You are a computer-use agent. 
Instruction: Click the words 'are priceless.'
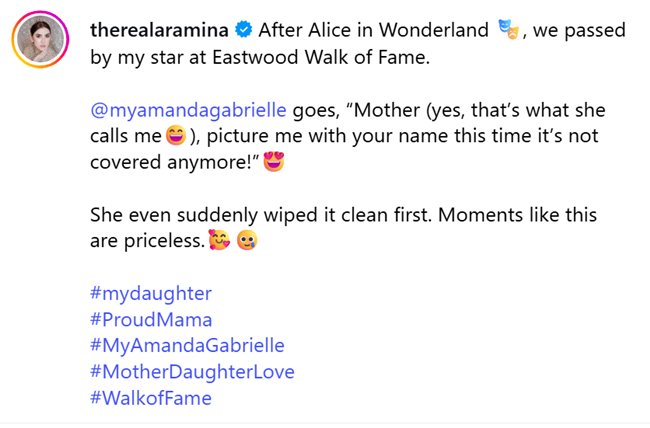point(148,241)
